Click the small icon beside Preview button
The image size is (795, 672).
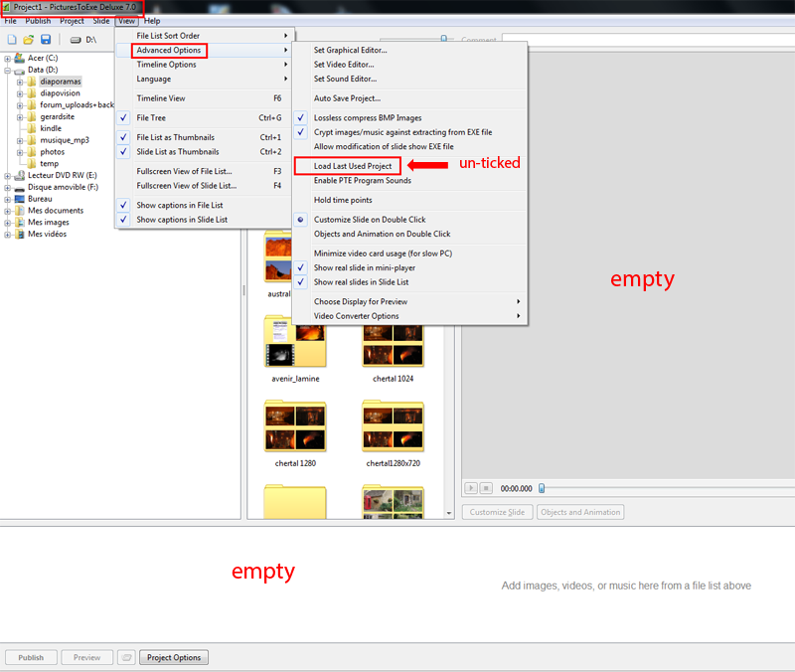tap(126, 657)
